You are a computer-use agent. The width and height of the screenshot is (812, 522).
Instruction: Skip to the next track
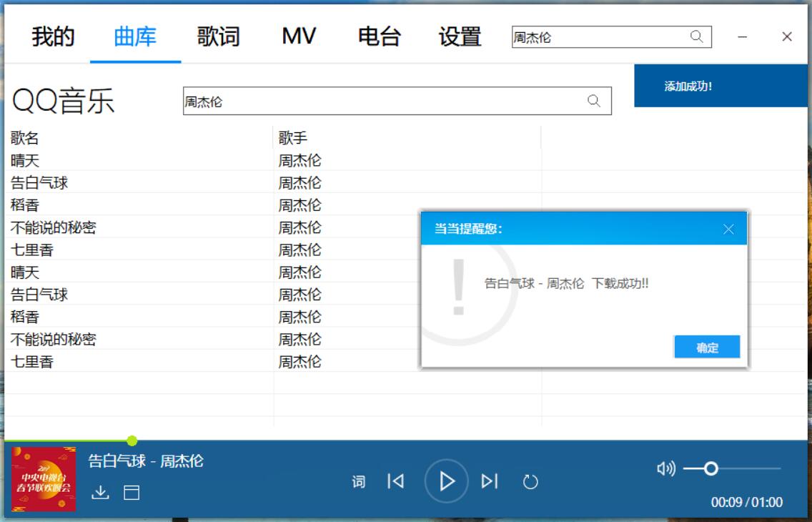[x=490, y=481]
